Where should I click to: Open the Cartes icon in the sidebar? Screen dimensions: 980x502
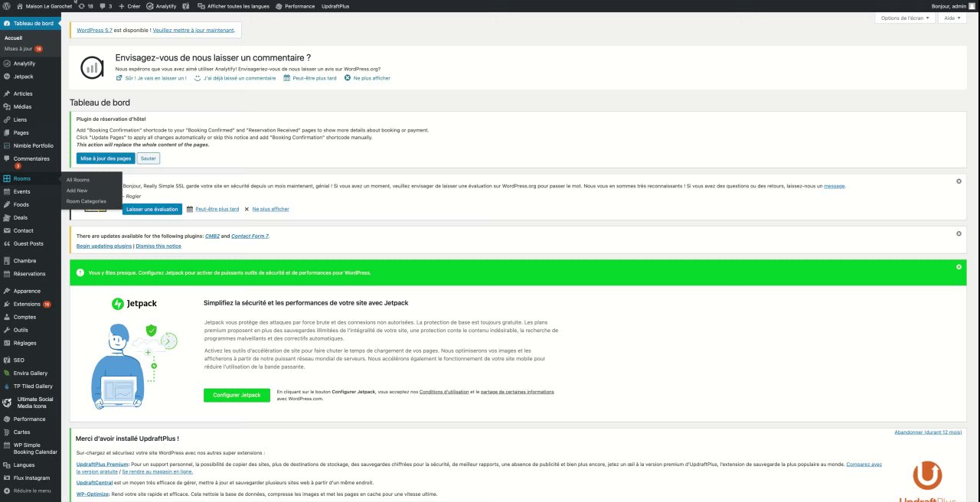(7, 432)
